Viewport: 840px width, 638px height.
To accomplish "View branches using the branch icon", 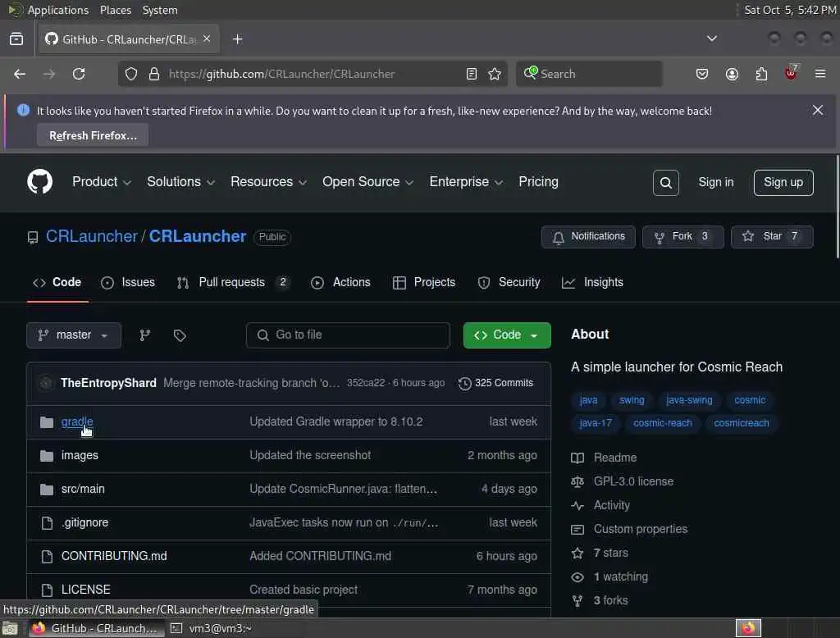I will coord(144,335).
